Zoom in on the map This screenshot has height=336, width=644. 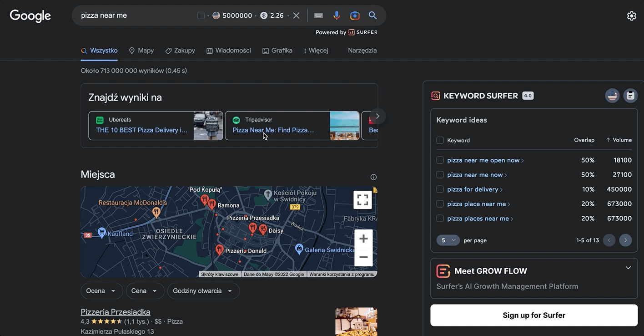point(363,239)
